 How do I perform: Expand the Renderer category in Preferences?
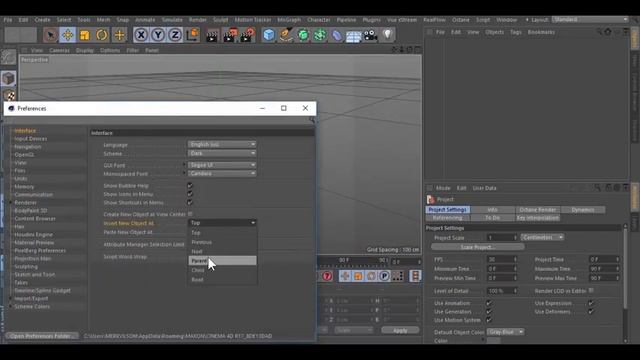click(x=11, y=203)
